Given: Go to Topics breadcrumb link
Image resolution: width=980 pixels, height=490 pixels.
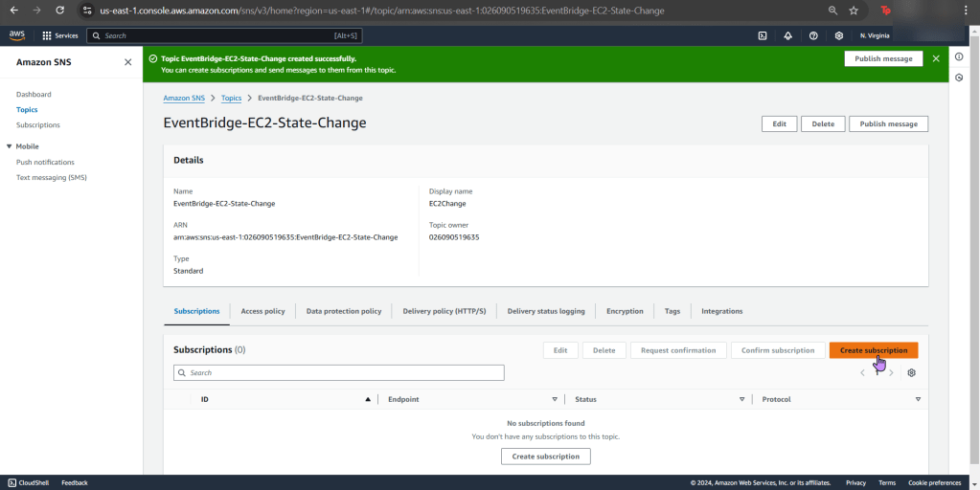Looking at the screenshot, I should coord(231,98).
